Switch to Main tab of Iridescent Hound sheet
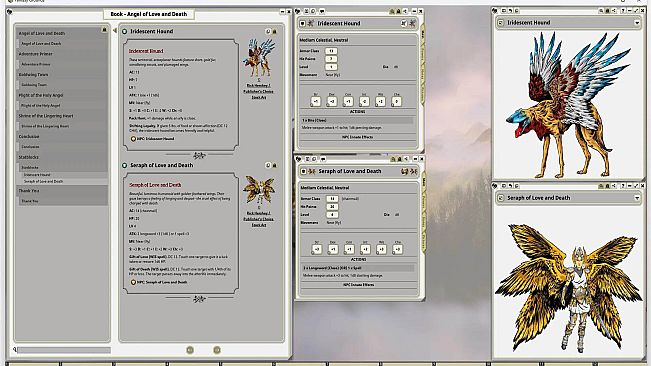The width and height of the screenshot is (651, 366). click(422, 34)
